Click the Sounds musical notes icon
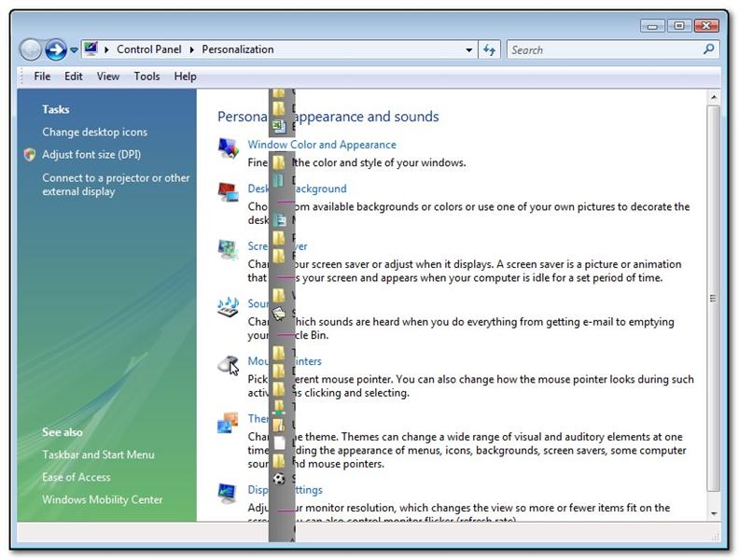 pyautogui.click(x=228, y=307)
